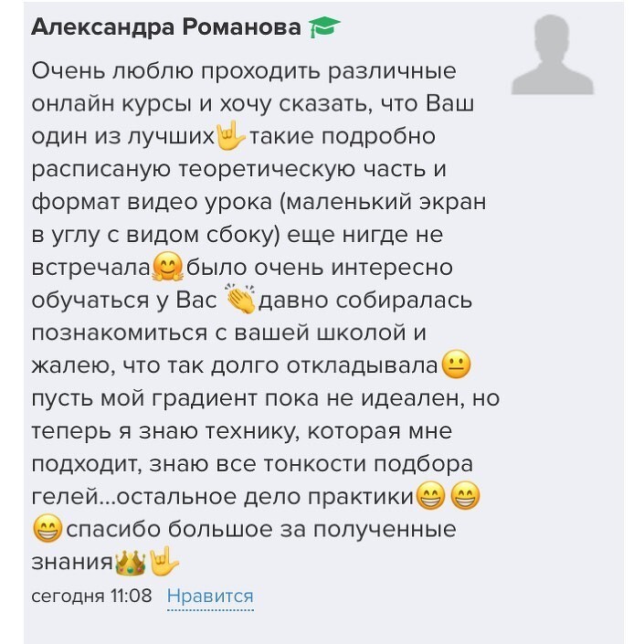
Task: Click the neutral face emoji after откладывала
Action: point(455,366)
